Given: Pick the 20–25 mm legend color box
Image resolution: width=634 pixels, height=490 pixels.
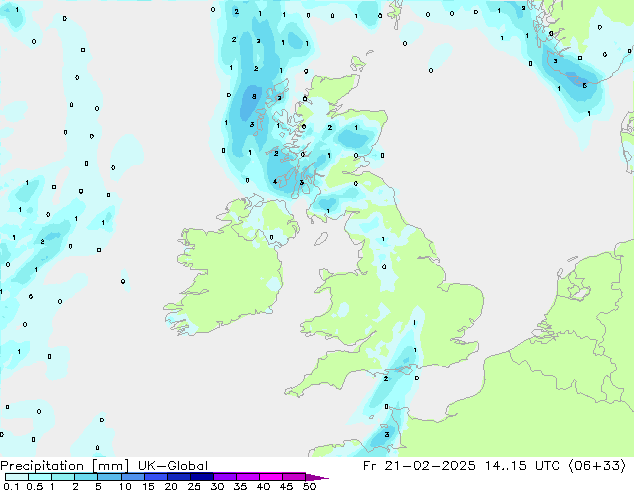Looking at the screenshot, I should point(178,477).
